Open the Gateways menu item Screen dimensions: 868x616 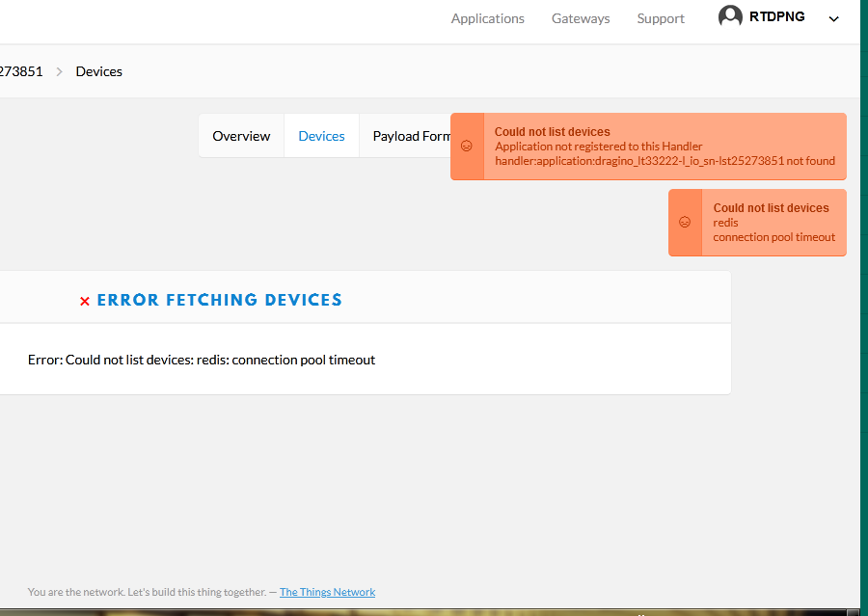[581, 18]
